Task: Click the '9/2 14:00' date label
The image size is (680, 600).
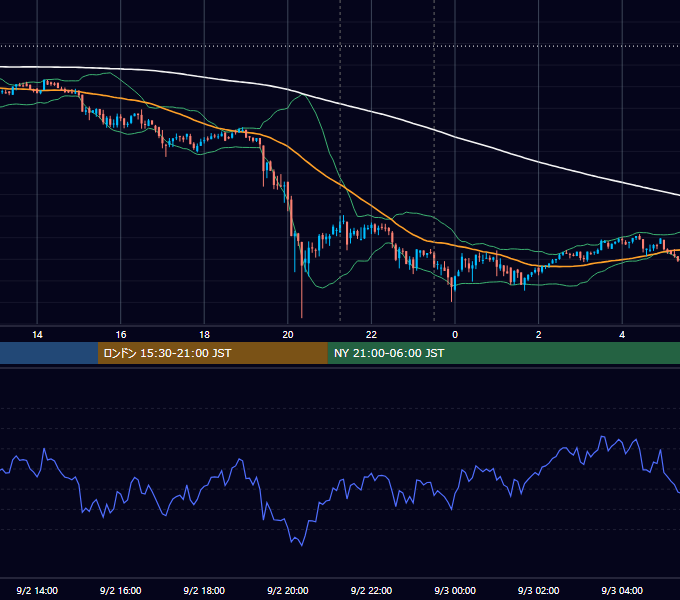Action: coord(37,590)
